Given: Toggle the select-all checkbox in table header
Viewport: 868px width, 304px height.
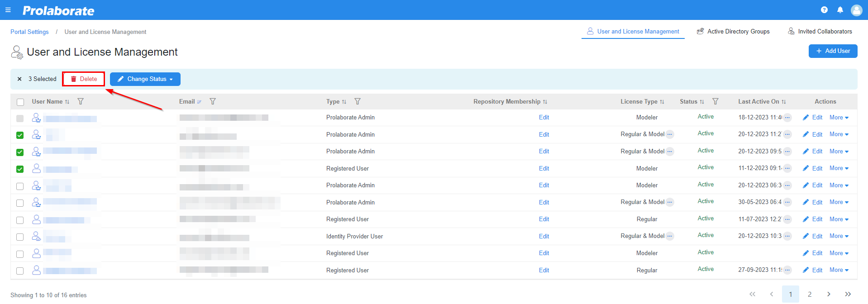Looking at the screenshot, I should 20,102.
